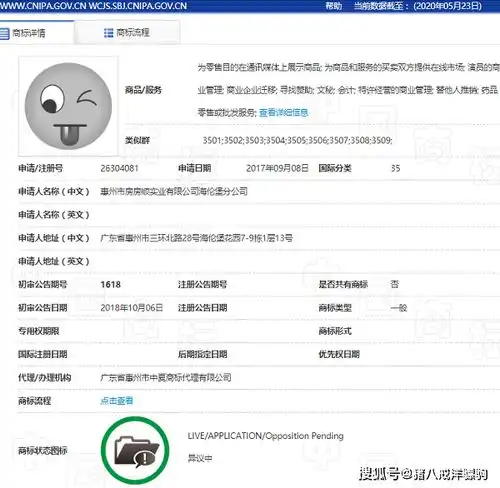500x488 pixels.
Task: Select applicant name 惠州市房房顺实业有限公司海伦堡分公司
Action: point(174,191)
